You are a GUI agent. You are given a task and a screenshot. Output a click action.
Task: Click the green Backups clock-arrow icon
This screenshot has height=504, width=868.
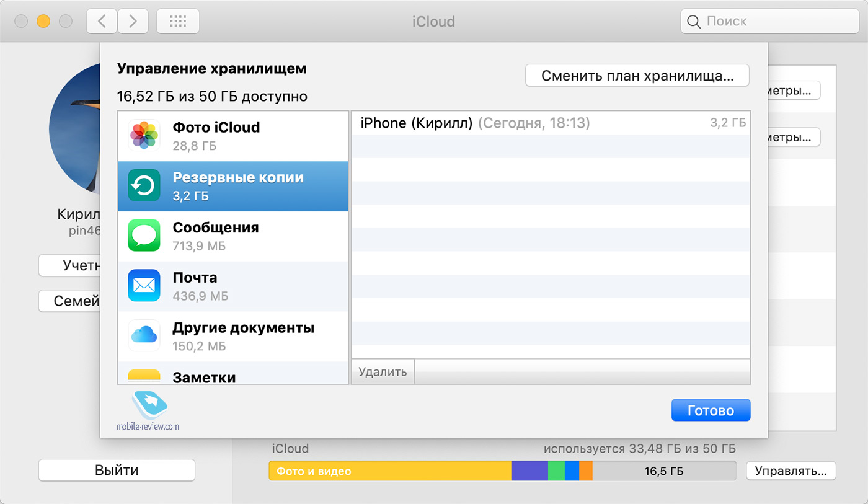[144, 185]
